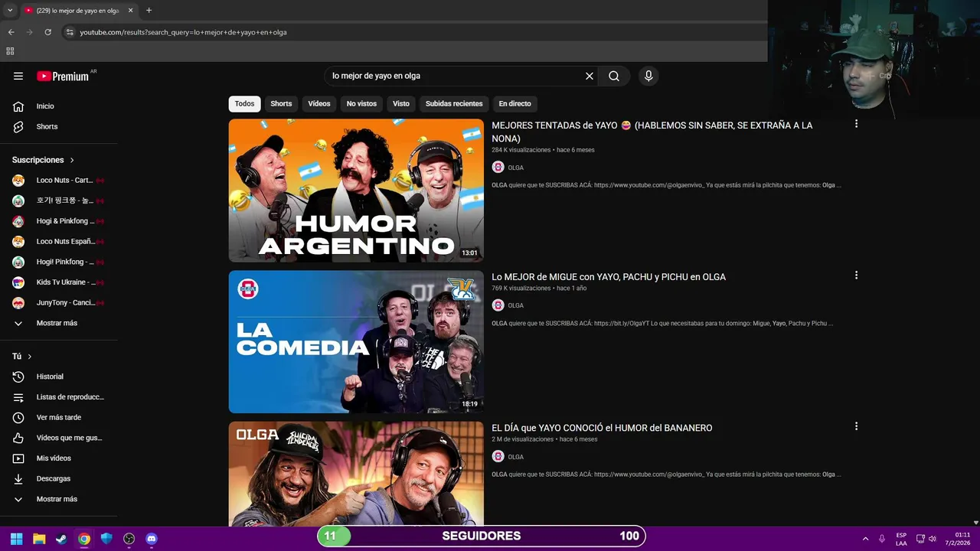Open the Windows Start menu

coord(16,539)
